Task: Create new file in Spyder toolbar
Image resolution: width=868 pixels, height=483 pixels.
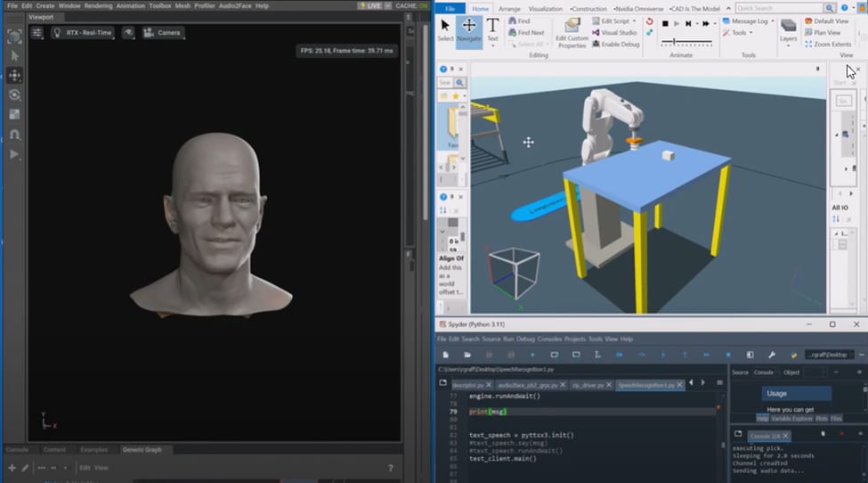Action: [x=446, y=355]
